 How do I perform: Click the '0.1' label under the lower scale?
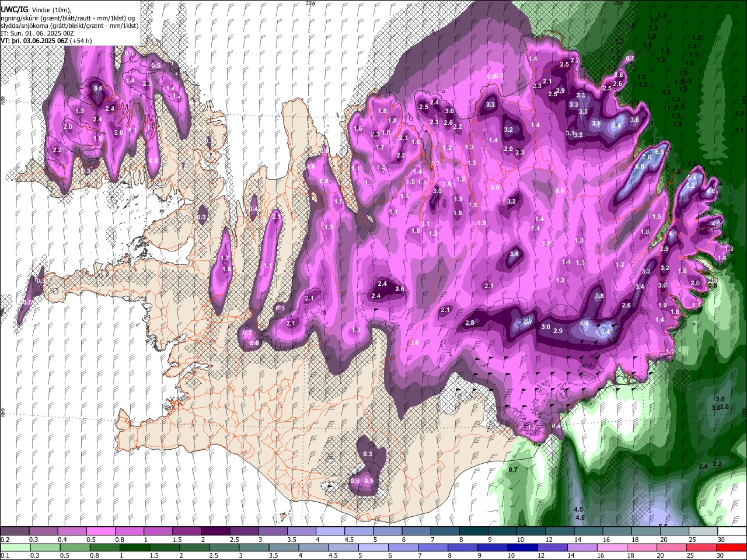point(5,555)
